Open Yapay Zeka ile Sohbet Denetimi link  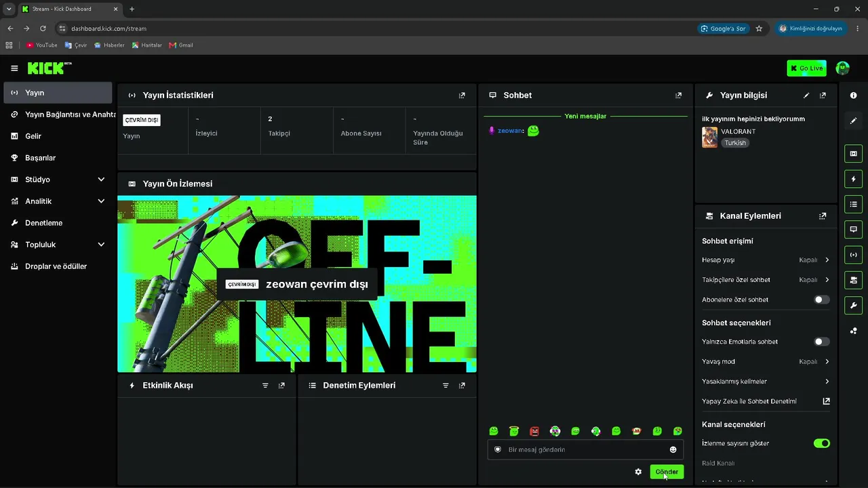pos(766,401)
